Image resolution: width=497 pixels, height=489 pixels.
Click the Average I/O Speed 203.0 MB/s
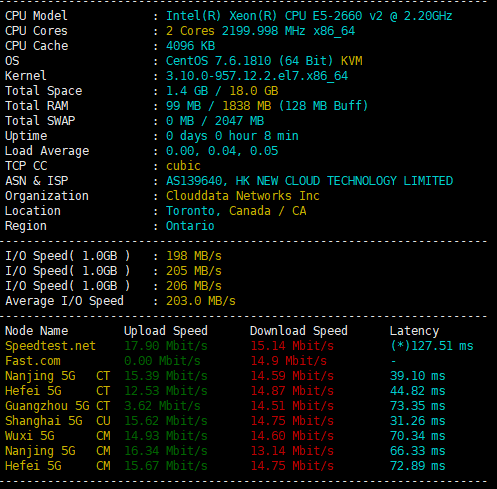pyautogui.click(x=201, y=301)
